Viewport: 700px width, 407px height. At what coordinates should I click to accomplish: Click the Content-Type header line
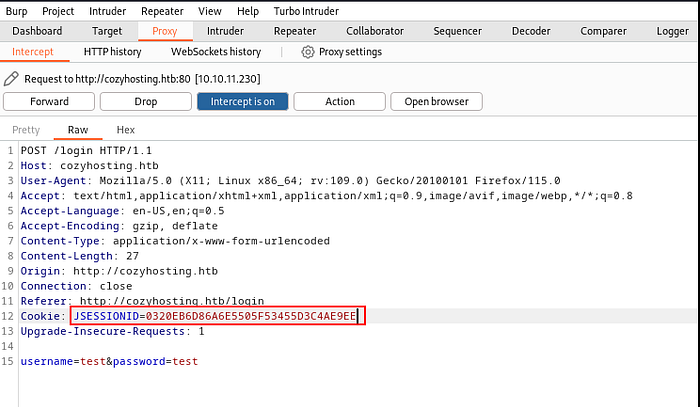pos(175,241)
